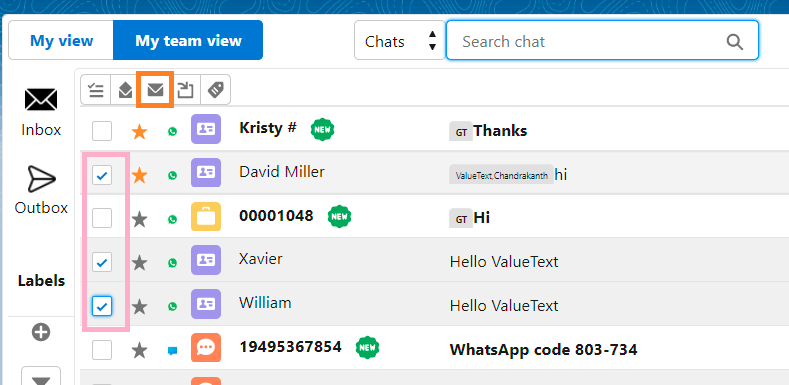The height and width of the screenshot is (385, 789).
Task: Open the William conversation
Action: tap(265, 302)
